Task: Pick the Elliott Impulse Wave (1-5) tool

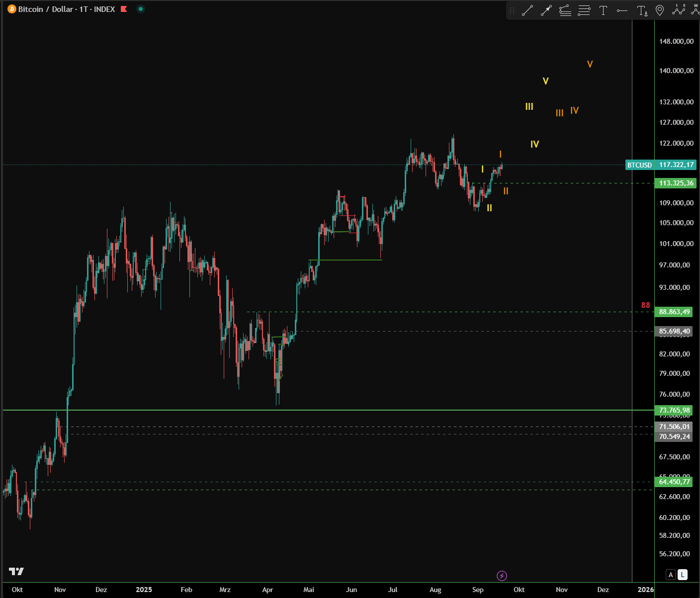Action: coord(678,9)
